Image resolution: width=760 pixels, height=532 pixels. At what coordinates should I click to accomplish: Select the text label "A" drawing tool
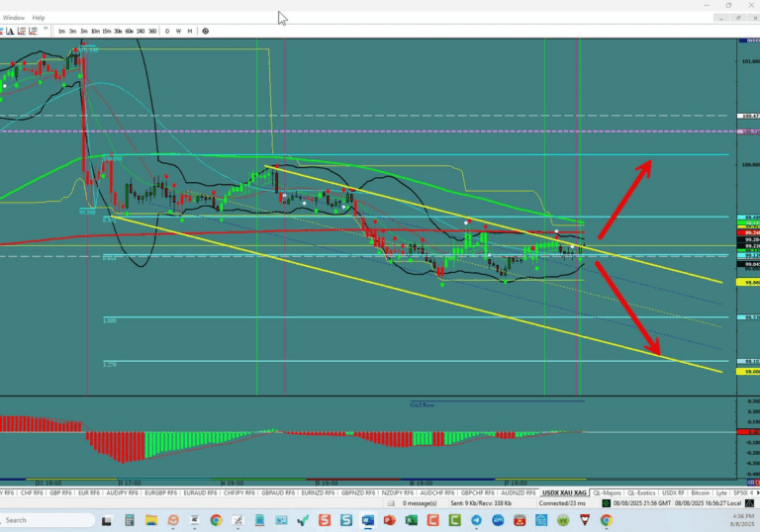click(10, 31)
